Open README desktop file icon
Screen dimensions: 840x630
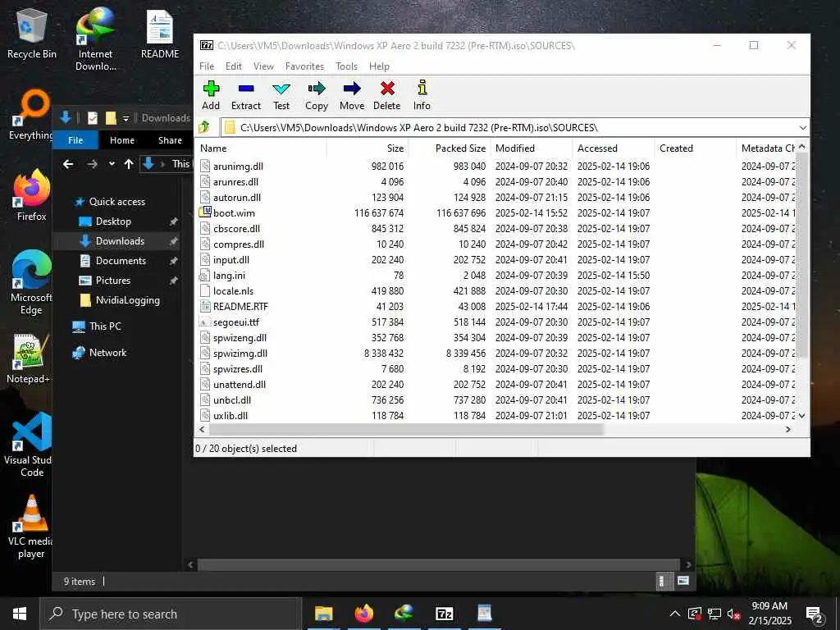coord(160,34)
